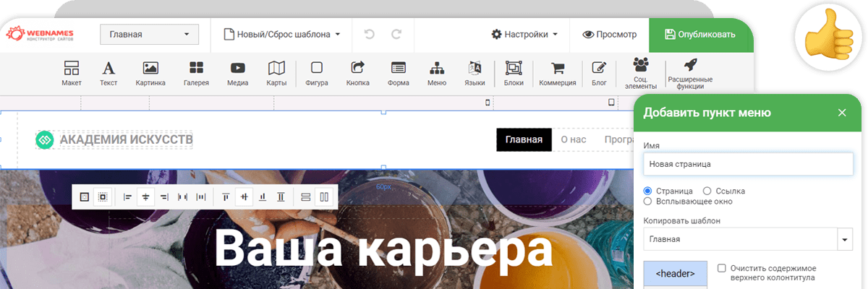Align elements to the left edge
The width and height of the screenshot is (868, 289).
(x=127, y=197)
